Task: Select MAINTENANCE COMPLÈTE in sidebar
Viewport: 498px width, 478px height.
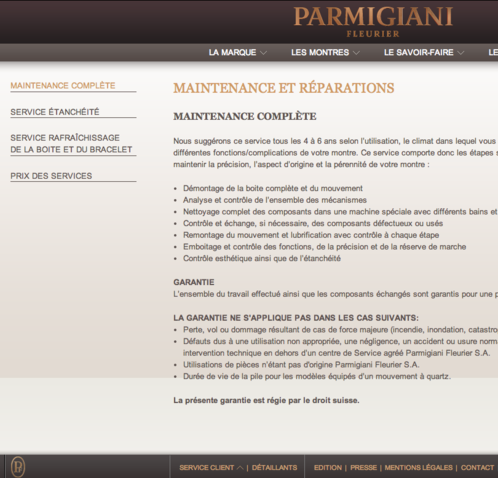Action: 63,86
